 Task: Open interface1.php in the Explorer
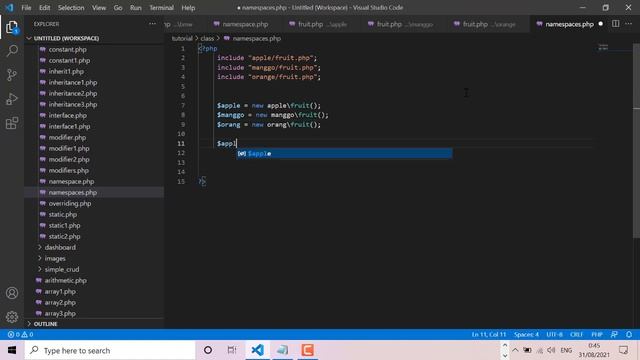tap(69, 127)
